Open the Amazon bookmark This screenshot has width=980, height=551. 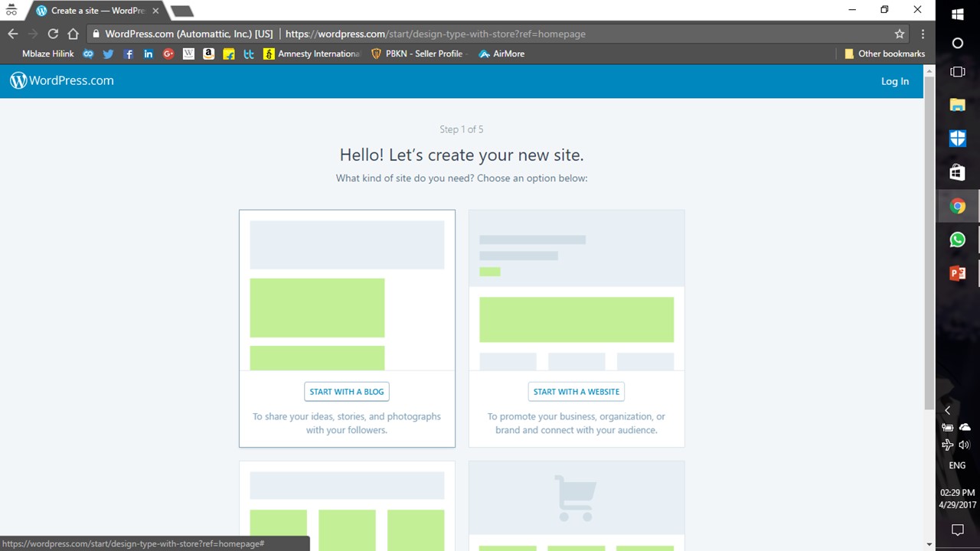coord(208,54)
